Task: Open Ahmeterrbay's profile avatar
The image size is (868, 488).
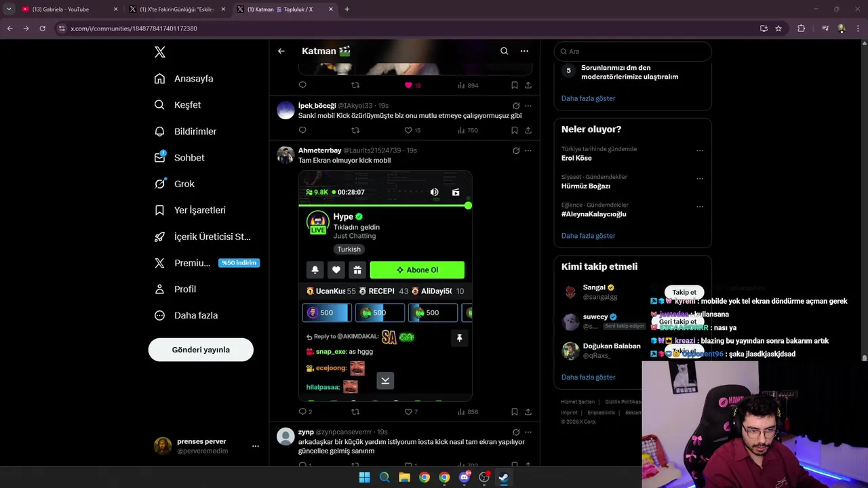Action: [285, 155]
